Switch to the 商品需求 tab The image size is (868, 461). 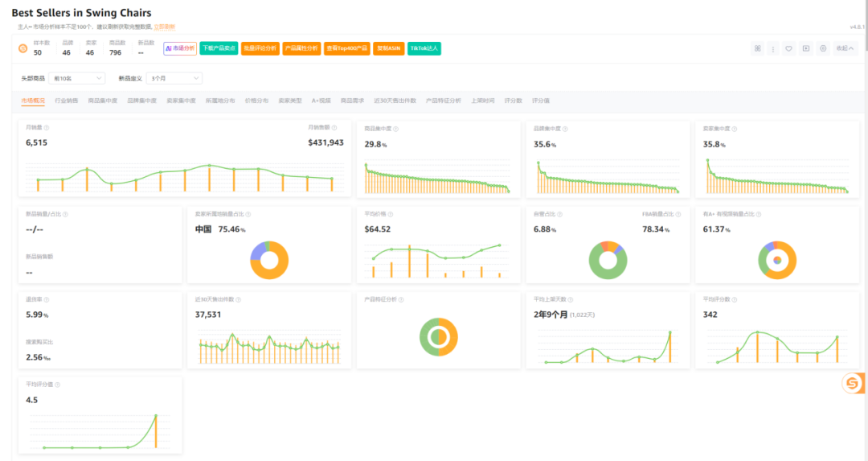352,101
